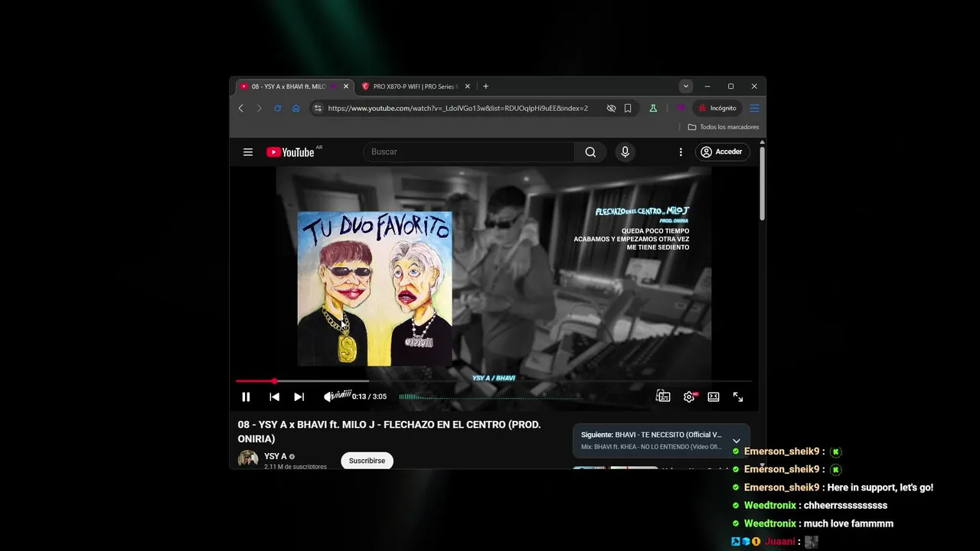The width and height of the screenshot is (980, 551).
Task: Open the browser home page
Action: (x=296, y=108)
